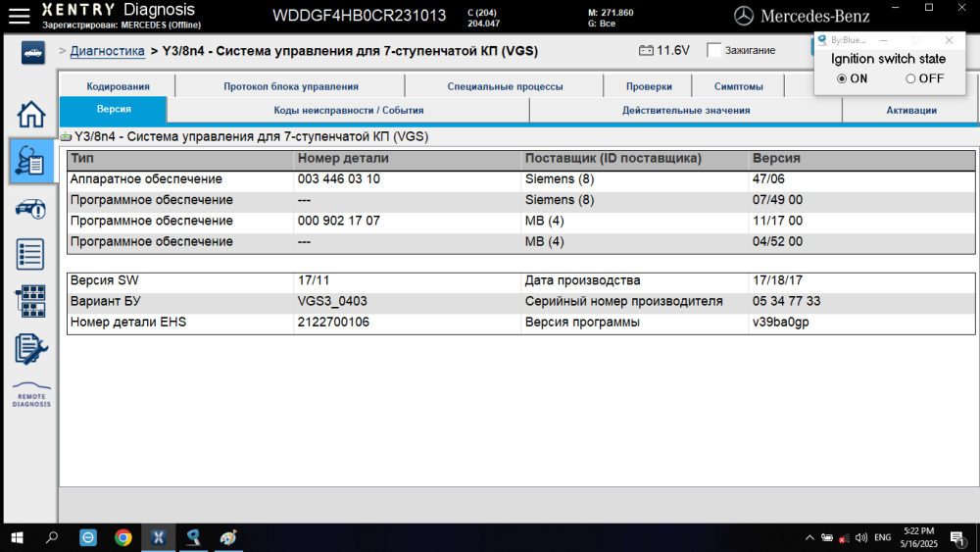Click version value 07/49 00
The height and width of the screenshot is (552, 980).
[777, 200]
